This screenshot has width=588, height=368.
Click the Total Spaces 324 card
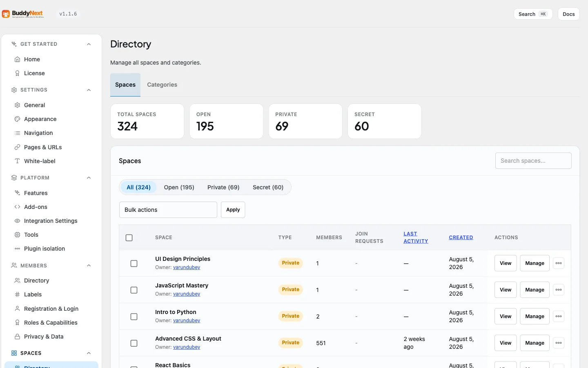tap(147, 121)
